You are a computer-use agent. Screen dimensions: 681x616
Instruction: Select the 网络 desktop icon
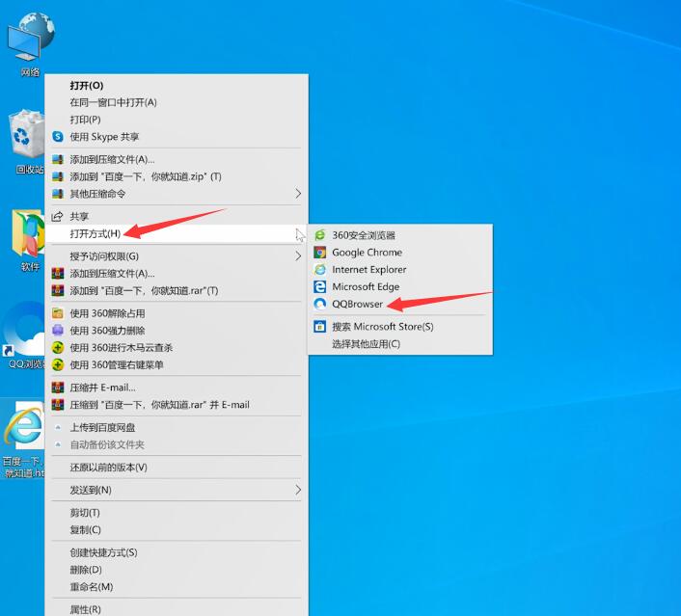tap(30, 43)
